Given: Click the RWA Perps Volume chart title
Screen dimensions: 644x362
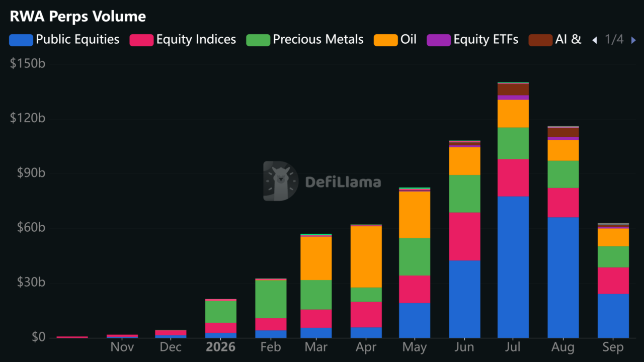Looking at the screenshot, I should click(78, 17).
